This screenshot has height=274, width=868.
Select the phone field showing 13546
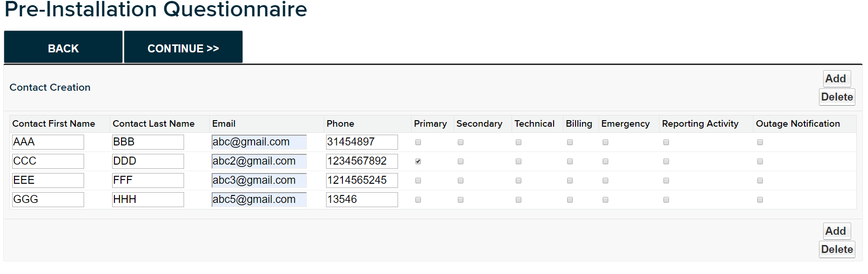click(362, 200)
